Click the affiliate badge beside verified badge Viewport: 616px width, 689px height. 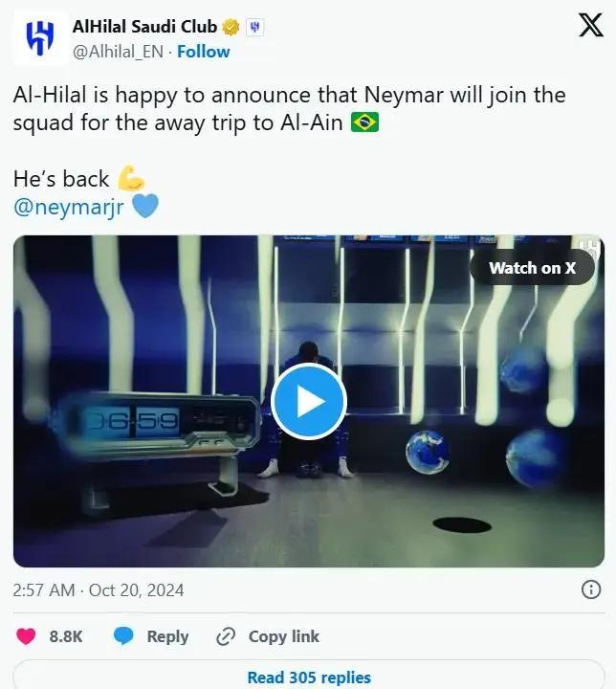pyautogui.click(x=254, y=27)
